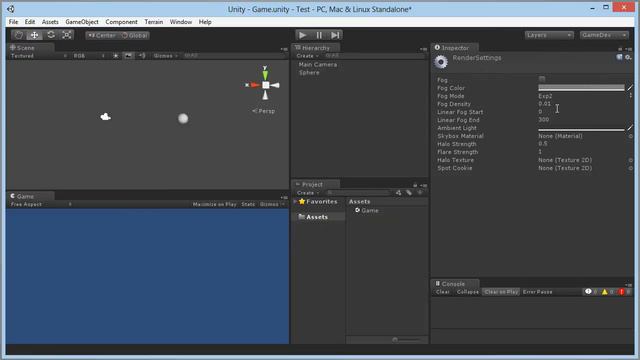Toggle scene lighting sun icon

click(116, 56)
